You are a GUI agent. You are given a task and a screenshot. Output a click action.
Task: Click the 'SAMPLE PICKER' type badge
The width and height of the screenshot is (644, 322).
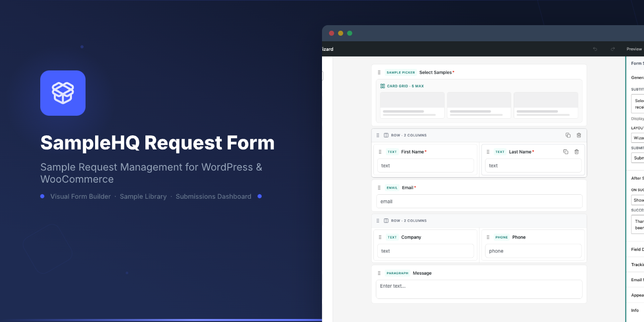click(x=401, y=72)
